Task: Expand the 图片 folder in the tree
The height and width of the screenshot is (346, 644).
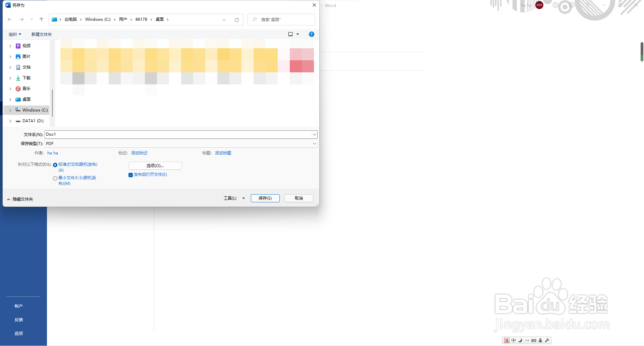Action: [x=10, y=57]
